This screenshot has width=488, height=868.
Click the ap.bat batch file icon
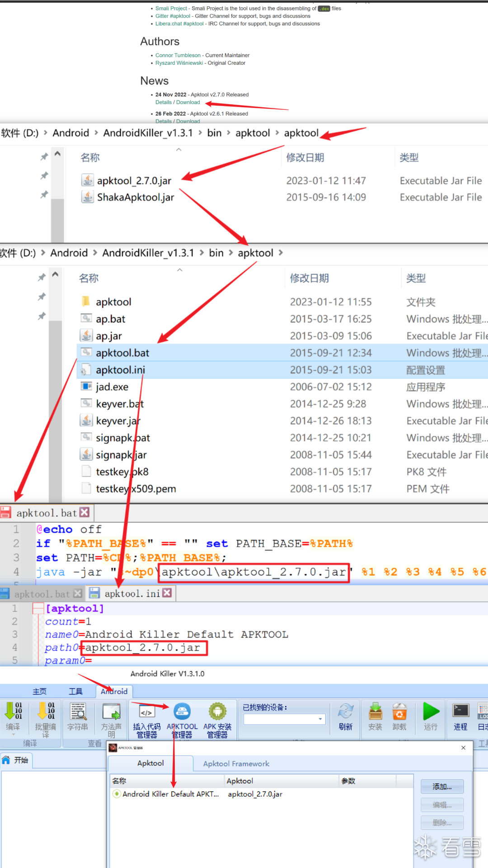coord(86,319)
